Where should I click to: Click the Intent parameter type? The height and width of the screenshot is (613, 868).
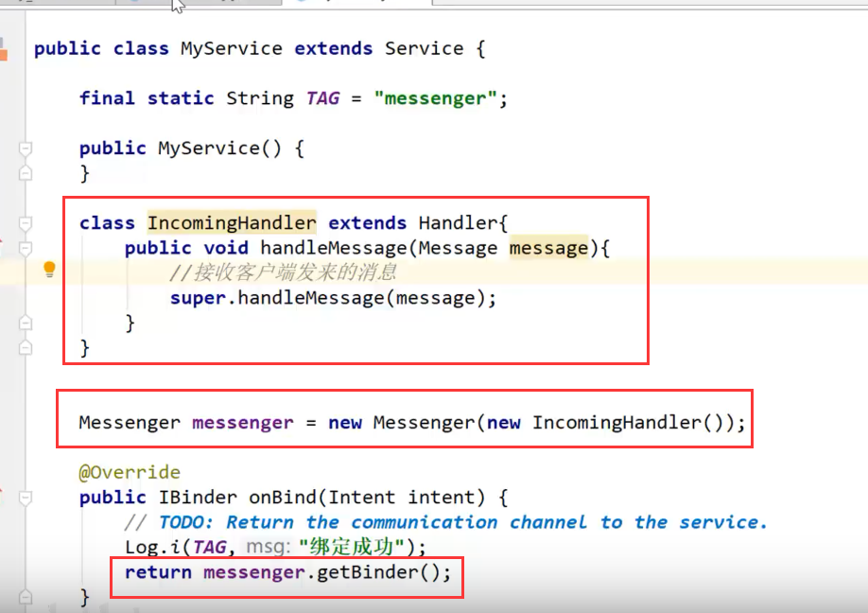362,498
